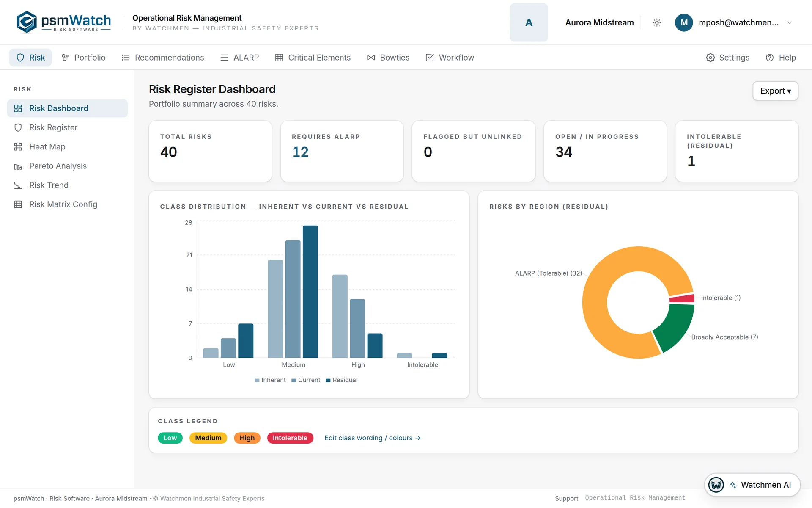Click the Help question-mark icon

coord(770,58)
